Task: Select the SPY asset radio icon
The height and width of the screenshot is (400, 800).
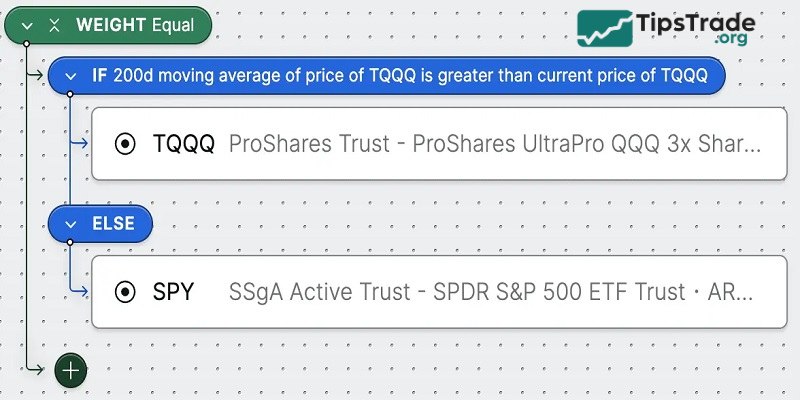Action: click(x=126, y=292)
